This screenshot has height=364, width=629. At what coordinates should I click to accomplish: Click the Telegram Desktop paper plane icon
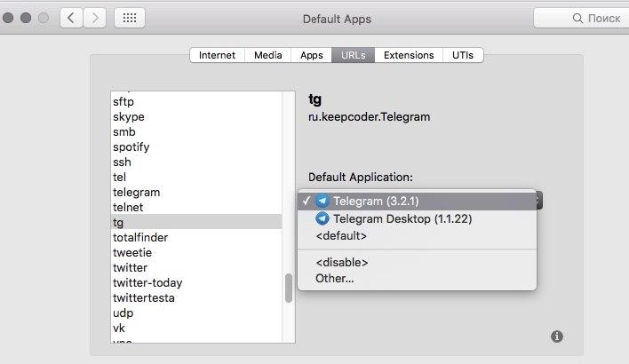pos(322,218)
